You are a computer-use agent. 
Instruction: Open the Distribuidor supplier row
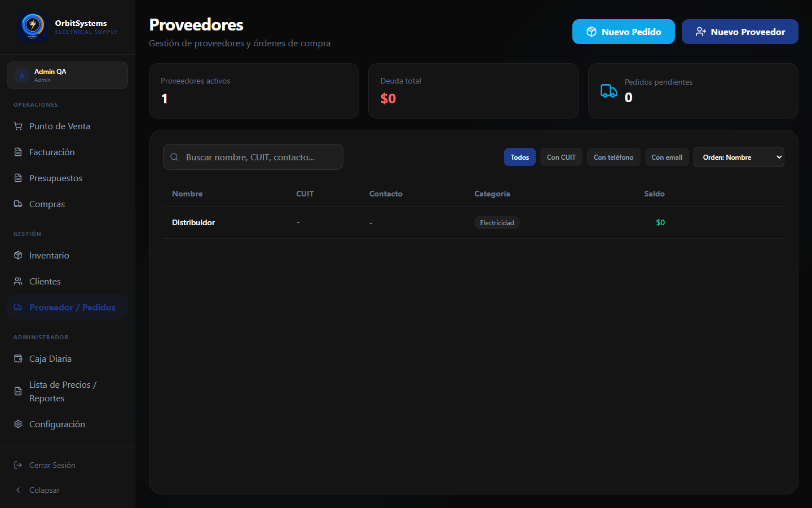coord(474,222)
